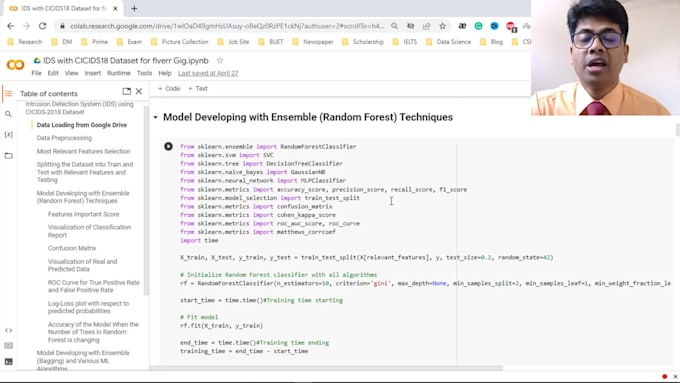Jump to Data Loading from Google Drive section
680x383 pixels.
(x=82, y=125)
